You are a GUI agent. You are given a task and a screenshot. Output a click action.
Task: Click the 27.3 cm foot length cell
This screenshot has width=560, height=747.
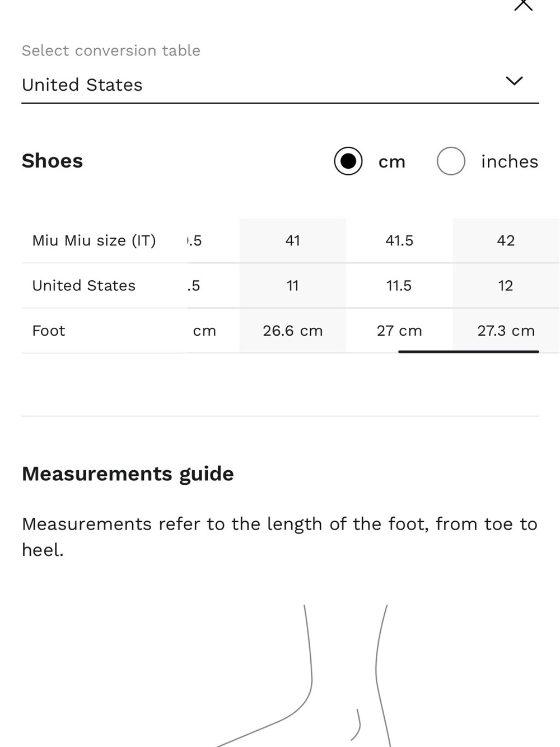[506, 331]
